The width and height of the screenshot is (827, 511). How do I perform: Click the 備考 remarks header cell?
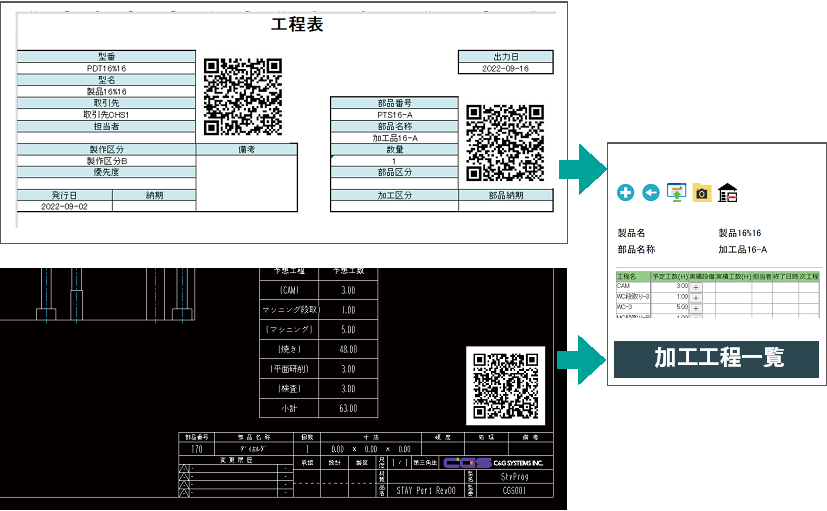coord(246,149)
